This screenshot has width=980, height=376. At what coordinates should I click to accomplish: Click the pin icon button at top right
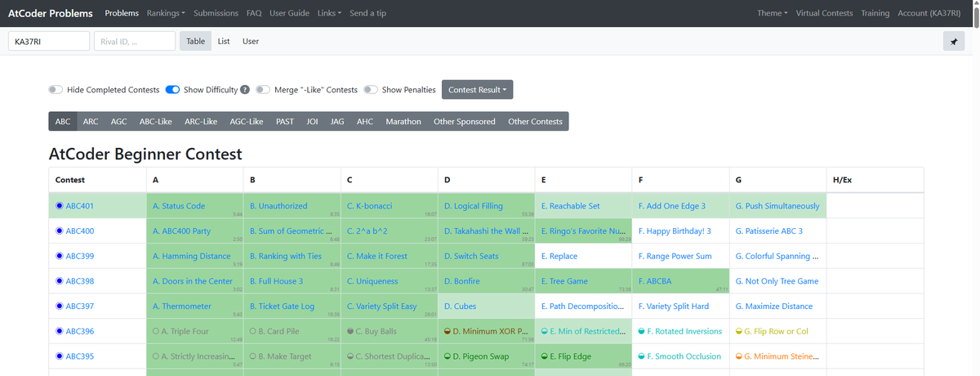[x=954, y=41]
